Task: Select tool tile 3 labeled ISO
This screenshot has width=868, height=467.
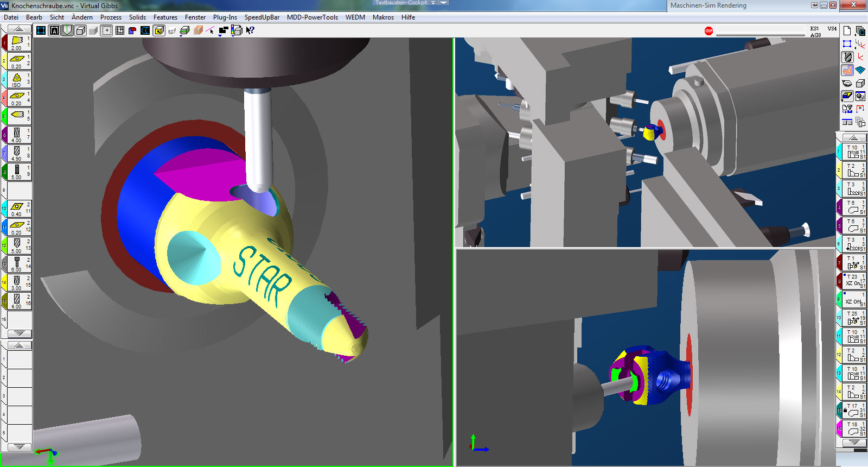Action: pyautogui.click(x=20, y=79)
